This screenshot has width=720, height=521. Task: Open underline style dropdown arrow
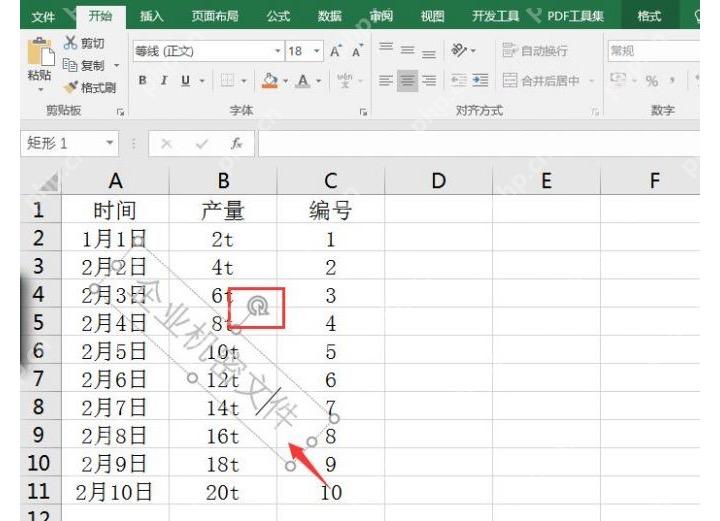point(202,81)
